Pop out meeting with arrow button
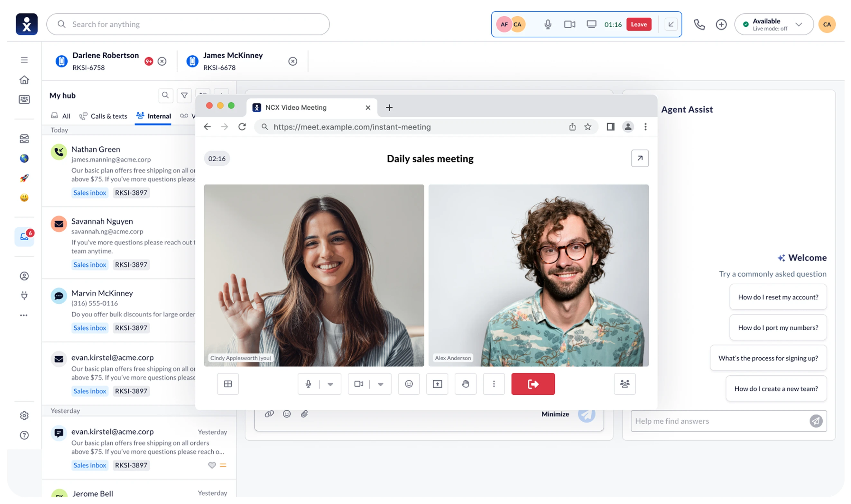The height and width of the screenshot is (504, 851). pos(640,158)
